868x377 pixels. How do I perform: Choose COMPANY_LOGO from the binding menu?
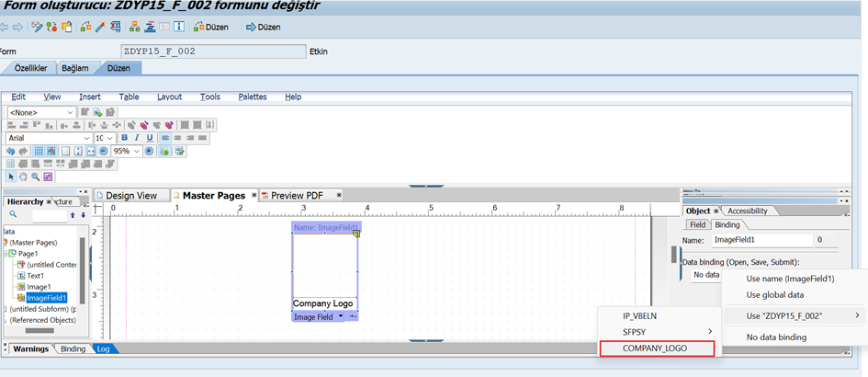(x=655, y=348)
